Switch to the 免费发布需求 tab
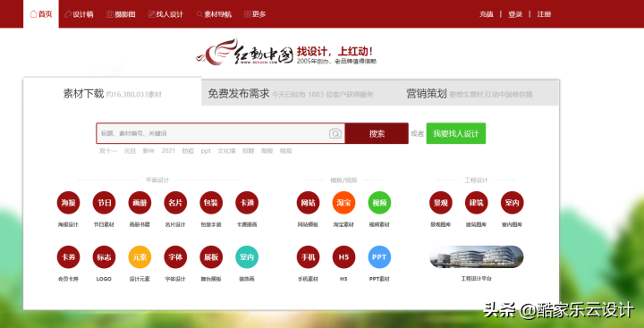 (291, 94)
